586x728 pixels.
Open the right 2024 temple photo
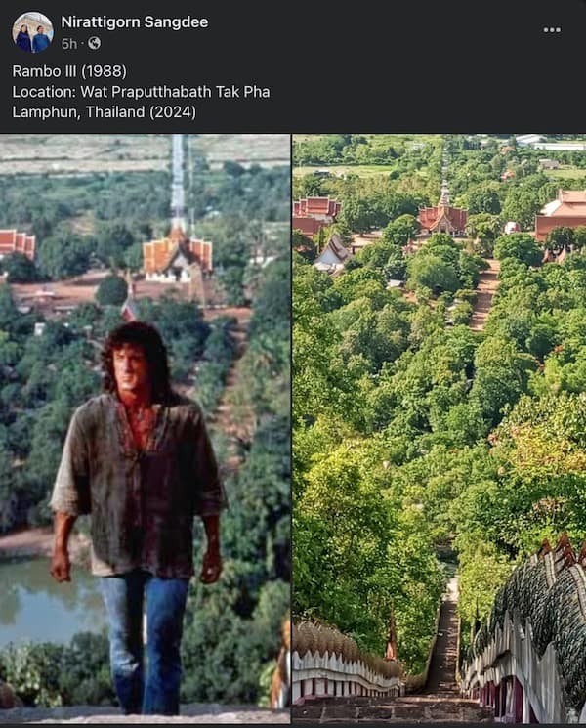[x=439, y=429]
